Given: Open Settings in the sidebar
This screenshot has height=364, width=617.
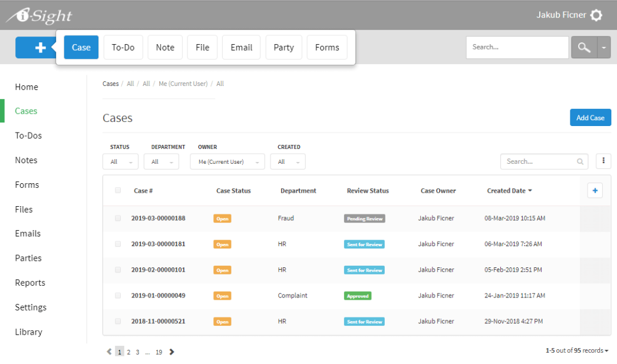Looking at the screenshot, I should [31, 307].
